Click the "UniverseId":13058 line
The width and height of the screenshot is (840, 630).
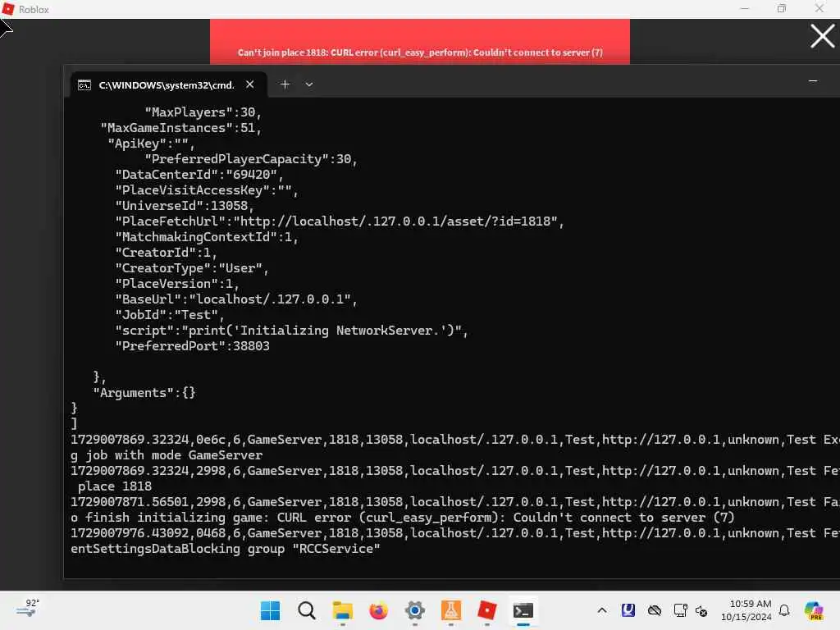click(185, 206)
